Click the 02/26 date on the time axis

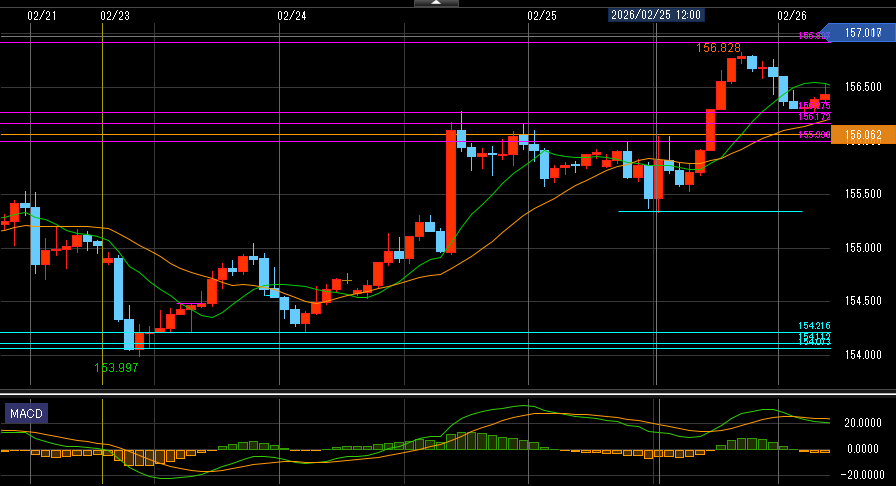click(x=791, y=15)
